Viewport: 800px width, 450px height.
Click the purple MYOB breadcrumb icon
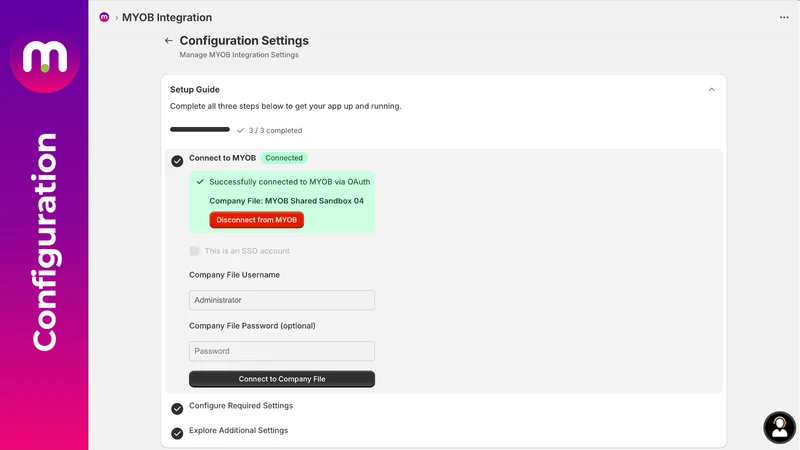104,17
